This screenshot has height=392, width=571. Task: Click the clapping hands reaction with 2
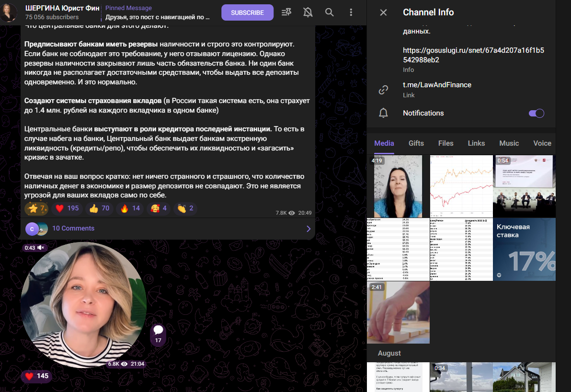point(185,208)
